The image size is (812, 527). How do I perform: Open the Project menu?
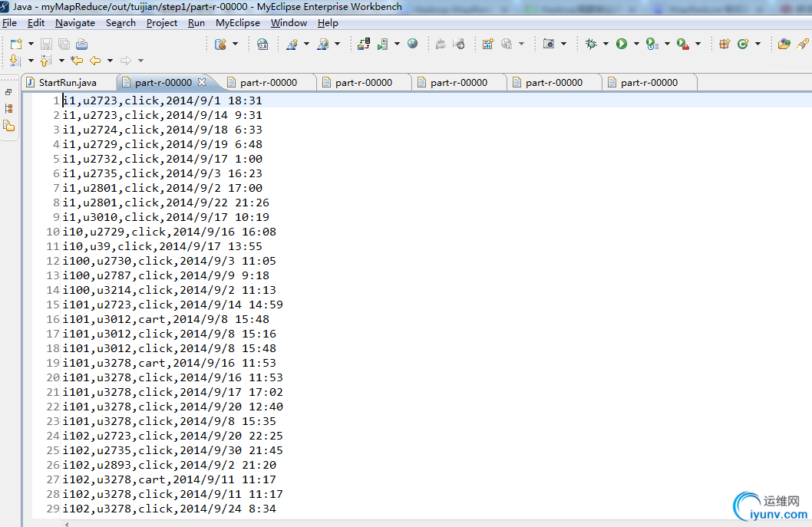pos(162,23)
